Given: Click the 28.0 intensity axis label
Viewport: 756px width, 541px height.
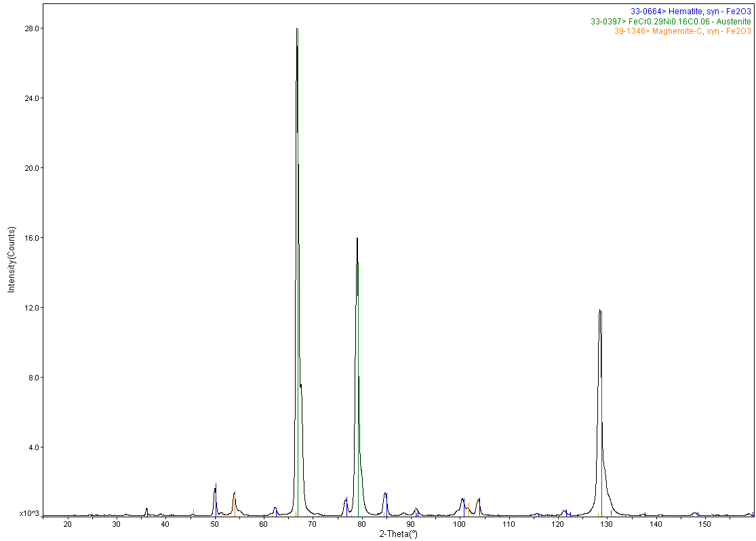Looking at the screenshot, I should pos(33,28).
